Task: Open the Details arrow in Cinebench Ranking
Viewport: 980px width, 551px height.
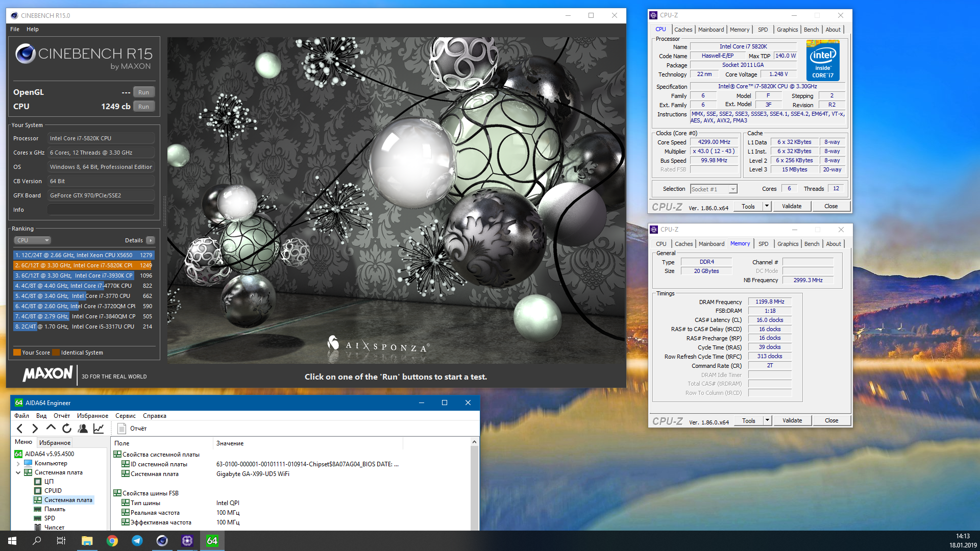Action: coord(151,240)
